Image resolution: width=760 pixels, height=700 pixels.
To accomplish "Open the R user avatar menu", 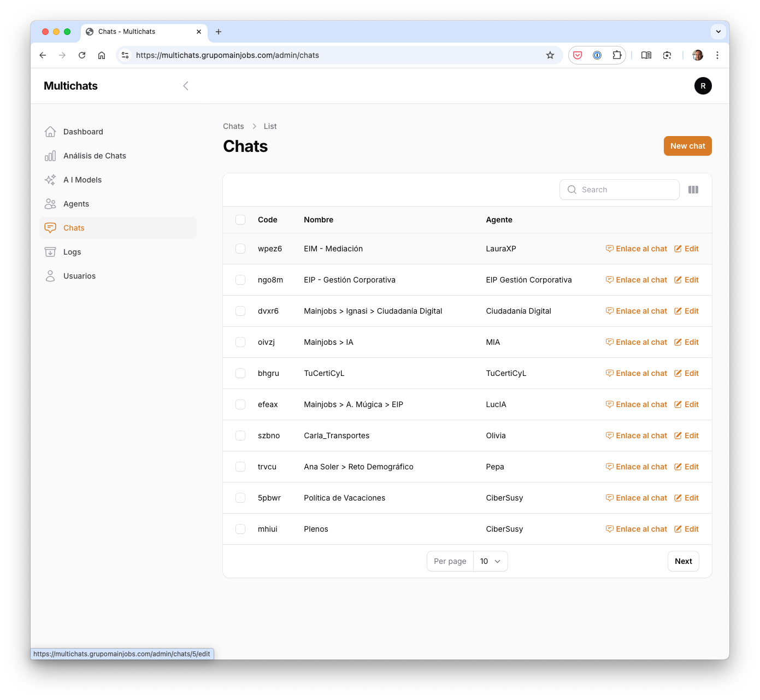I will [x=703, y=86].
